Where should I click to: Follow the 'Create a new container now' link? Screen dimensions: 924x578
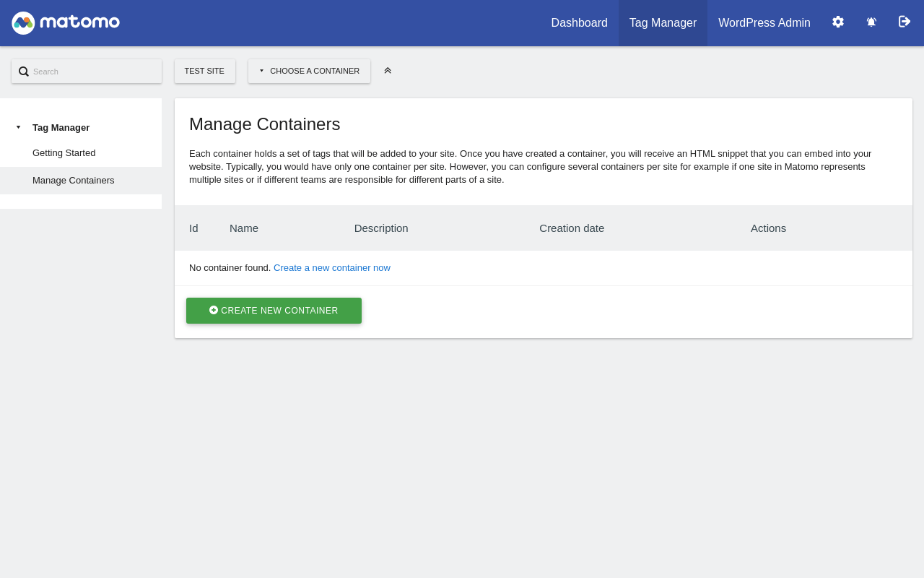331,268
